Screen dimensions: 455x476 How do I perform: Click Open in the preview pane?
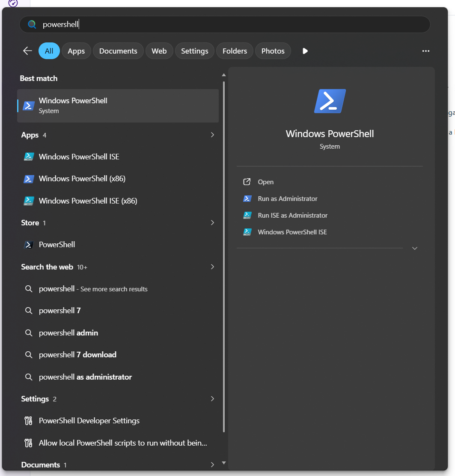point(266,182)
